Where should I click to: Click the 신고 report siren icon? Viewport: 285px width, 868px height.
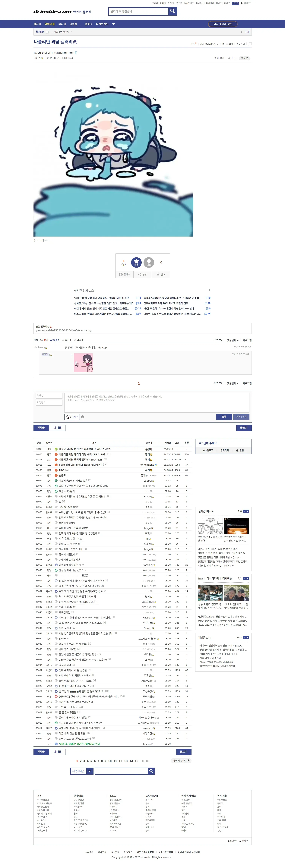[160, 275]
